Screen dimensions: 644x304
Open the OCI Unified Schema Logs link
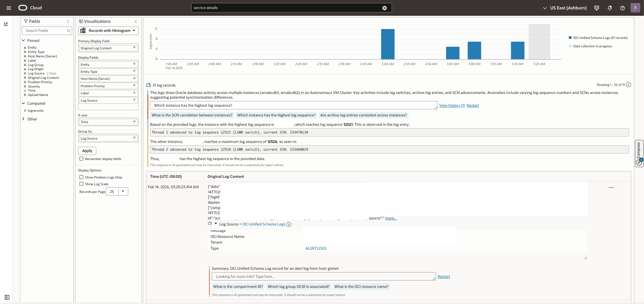click(264, 224)
